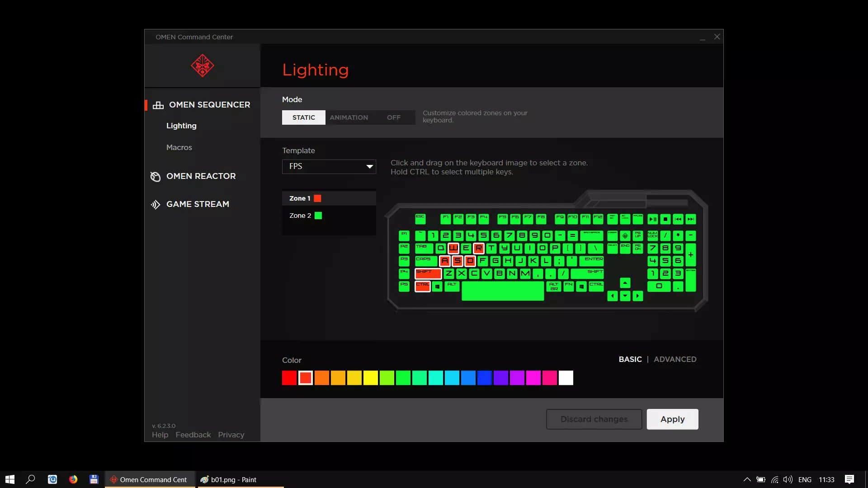
Task: Choose the bright green color swatch
Action: (403, 378)
